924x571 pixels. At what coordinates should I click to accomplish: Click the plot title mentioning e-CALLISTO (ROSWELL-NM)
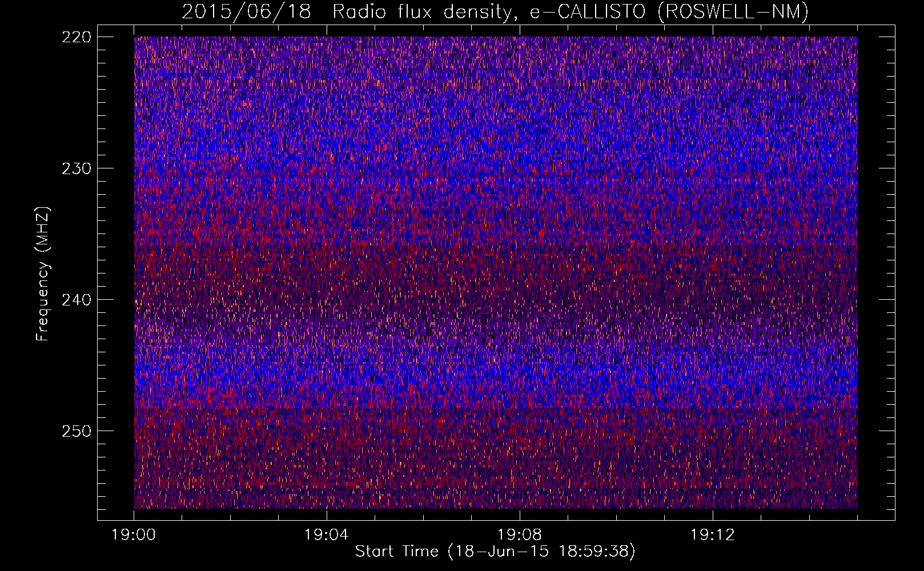495,11
